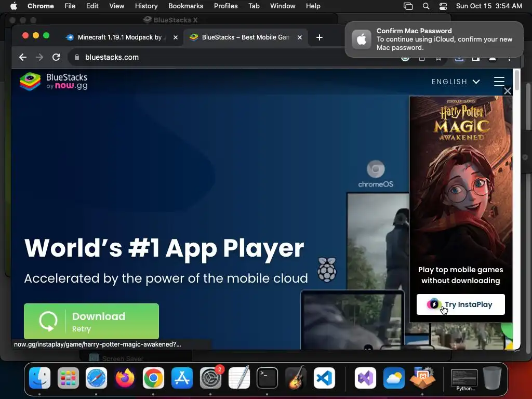Open the Chrome application menu

click(41, 6)
